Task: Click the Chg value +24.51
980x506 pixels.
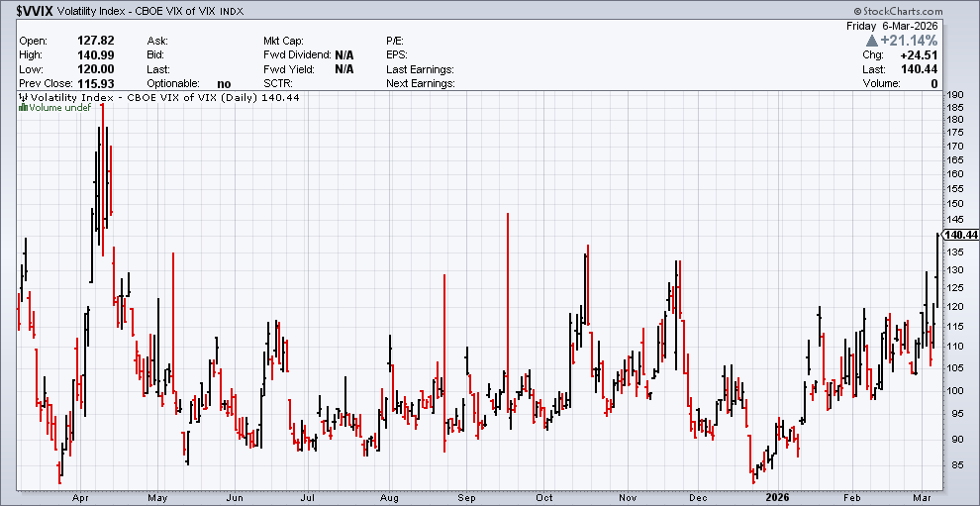Action: [919, 55]
